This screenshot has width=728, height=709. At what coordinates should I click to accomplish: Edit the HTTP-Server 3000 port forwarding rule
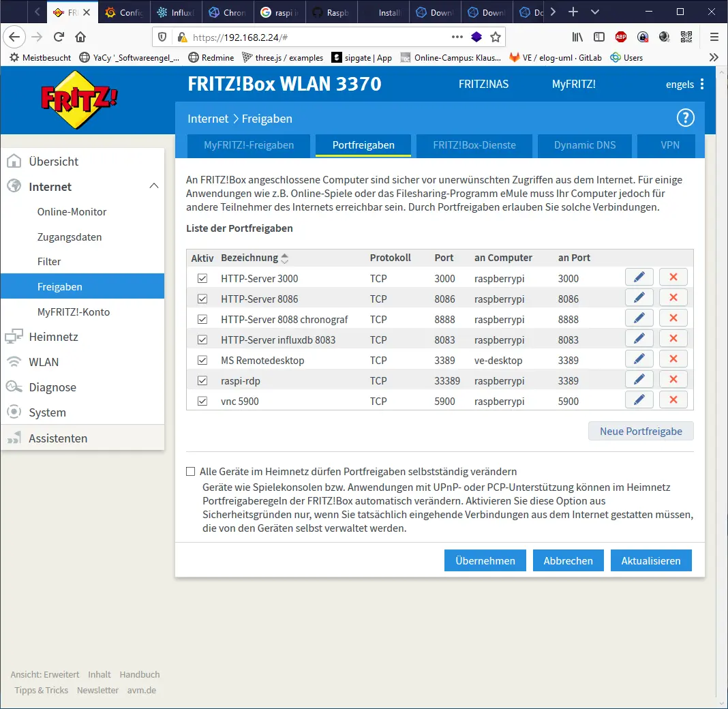point(639,277)
